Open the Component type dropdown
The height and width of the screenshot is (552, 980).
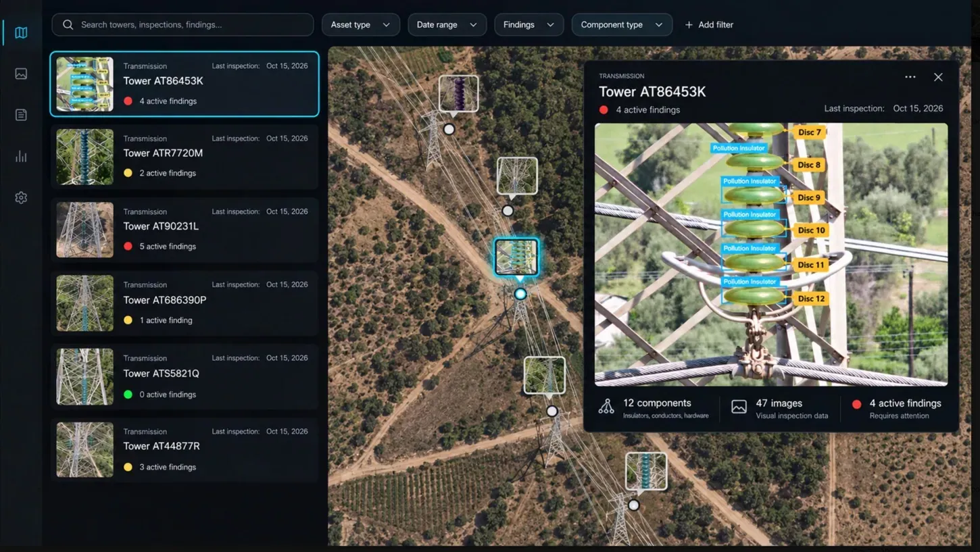coord(622,25)
